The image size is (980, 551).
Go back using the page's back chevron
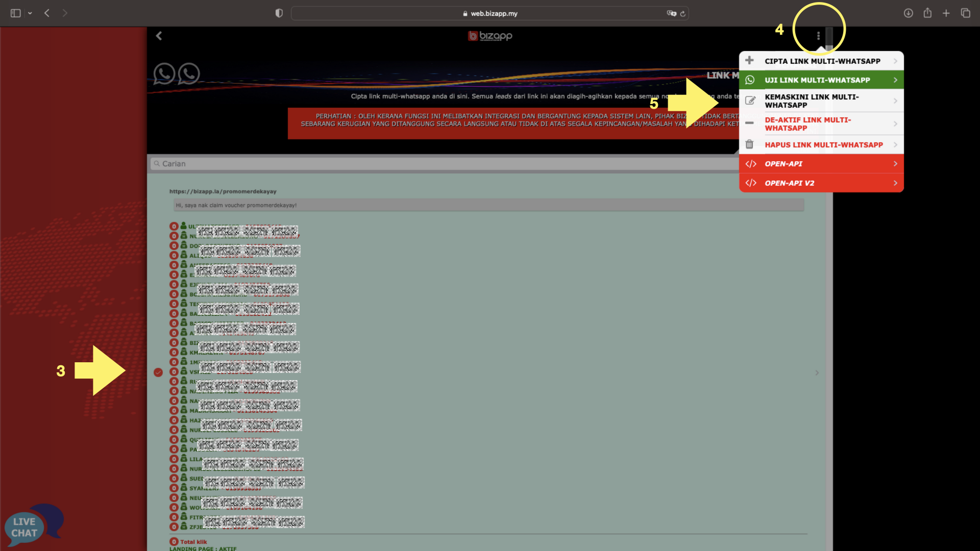click(x=159, y=36)
